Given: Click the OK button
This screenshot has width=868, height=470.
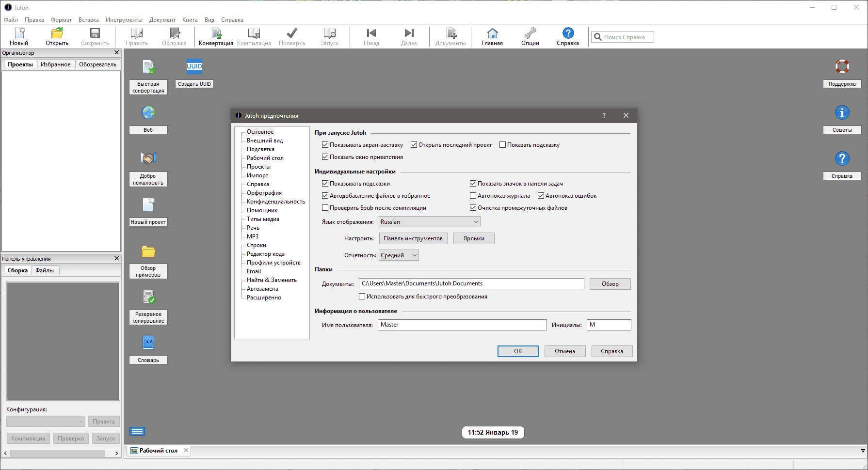Looking at the screenshot, I should tap(518, 351).
